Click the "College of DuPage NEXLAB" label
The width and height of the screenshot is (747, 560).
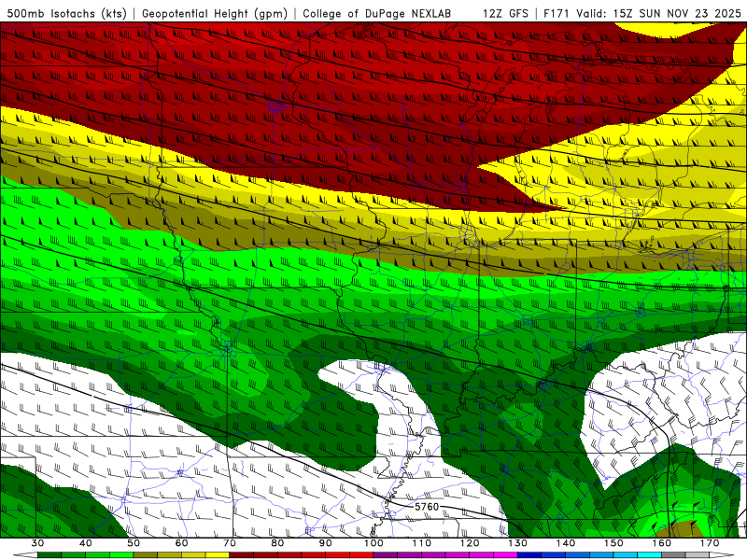pyautogui.click(x=376, y=13)
